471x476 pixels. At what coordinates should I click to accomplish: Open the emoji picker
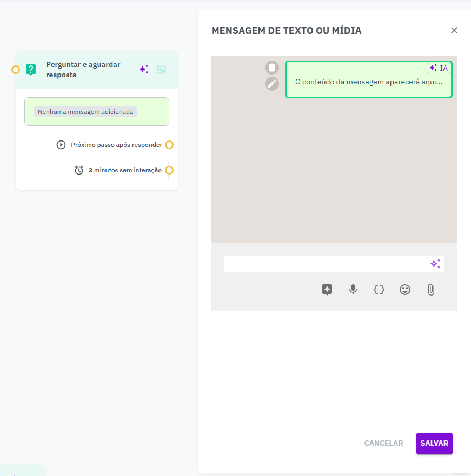pyautogui.click(x=405, y=290)
